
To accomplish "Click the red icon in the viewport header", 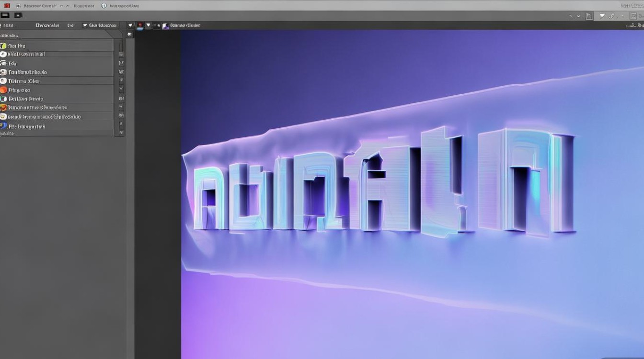I will tap(140, 25).
